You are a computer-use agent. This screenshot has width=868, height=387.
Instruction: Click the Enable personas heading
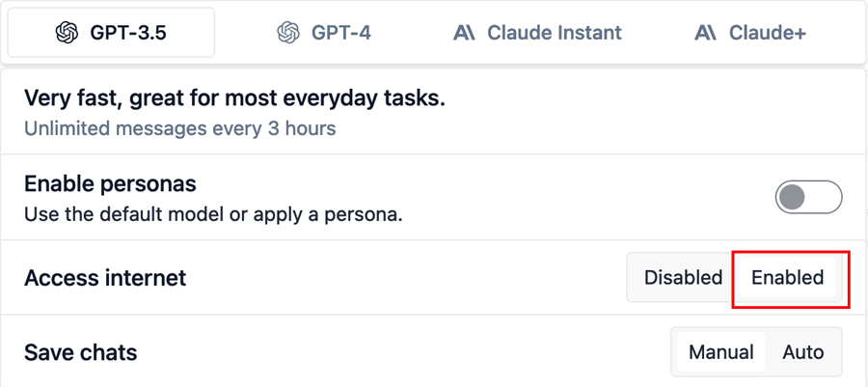(x=110, y=183)
